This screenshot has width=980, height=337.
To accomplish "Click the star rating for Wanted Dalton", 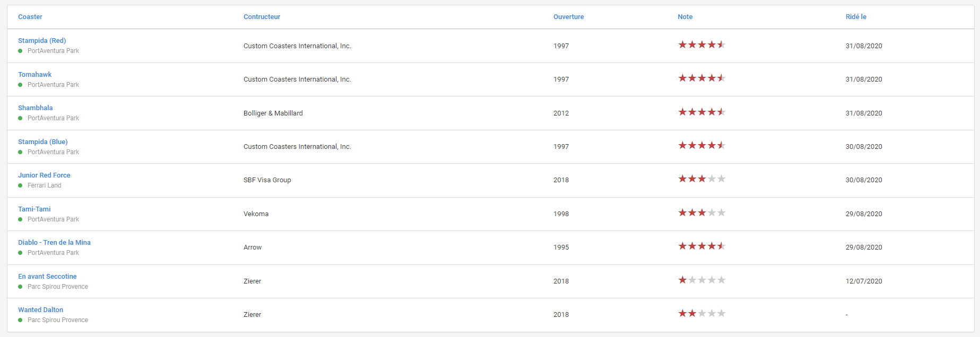I will [702, 313].
